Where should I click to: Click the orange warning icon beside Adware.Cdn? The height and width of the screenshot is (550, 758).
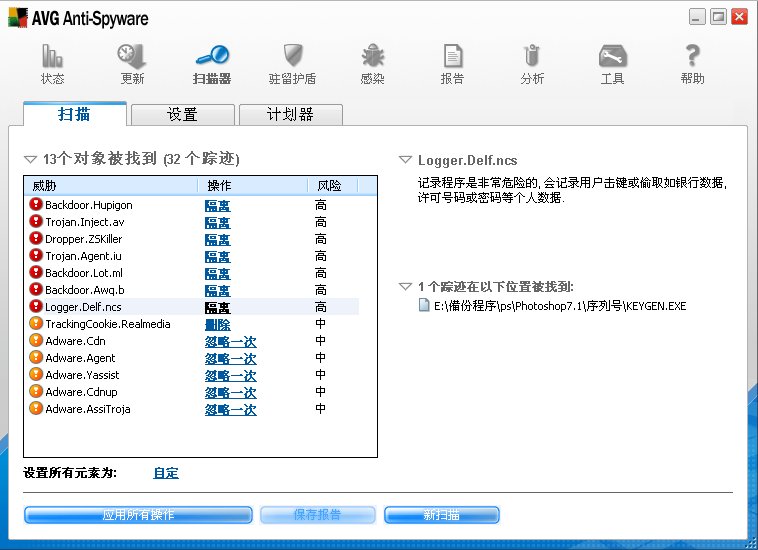[x=36, y=340]
